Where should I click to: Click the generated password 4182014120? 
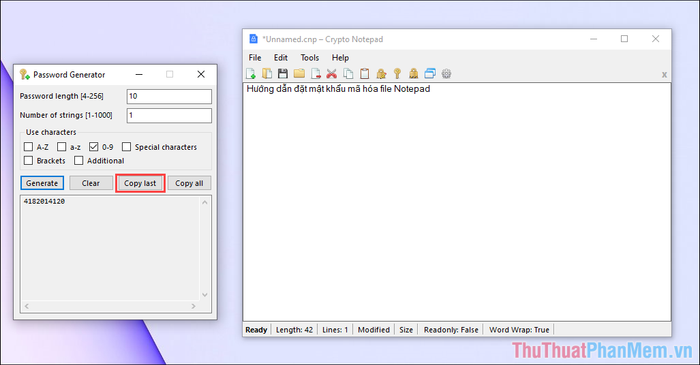tap(44, 202)
